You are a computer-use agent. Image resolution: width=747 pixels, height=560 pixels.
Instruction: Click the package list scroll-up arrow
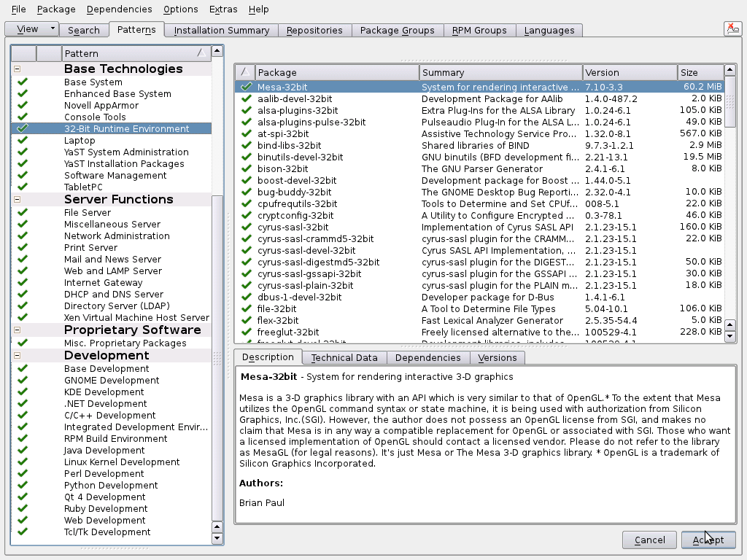729,71
